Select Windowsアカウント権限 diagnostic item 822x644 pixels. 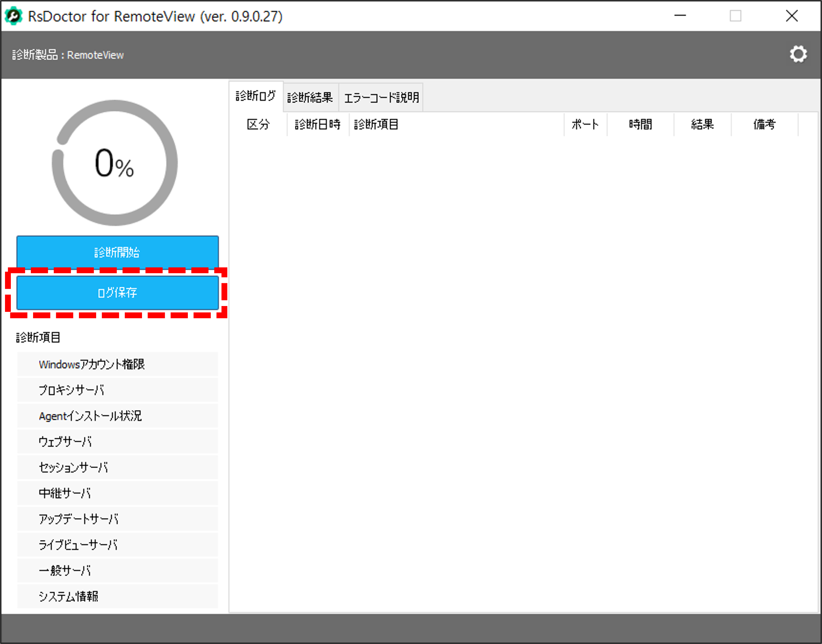[117, 364]
